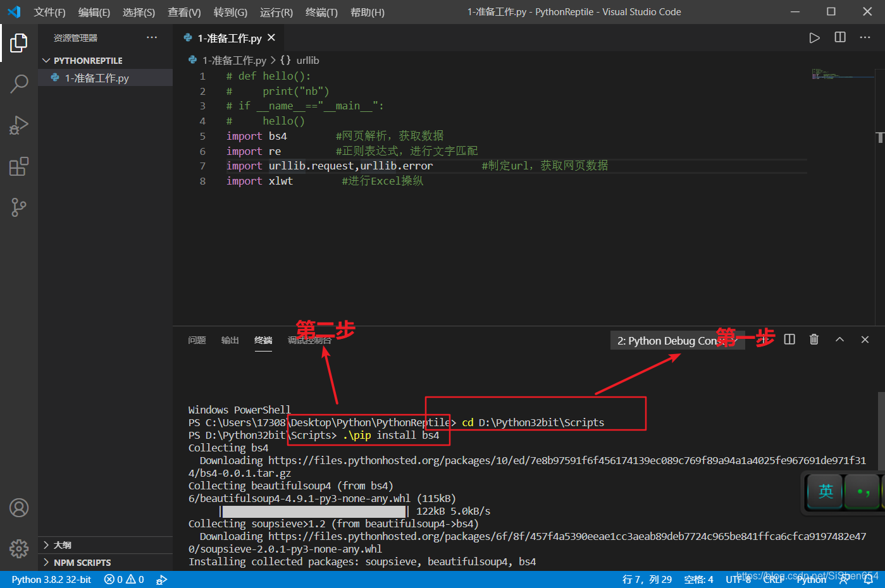
Task: Click terminal text 'Collecting bs4'
Action: click(228, 448)
